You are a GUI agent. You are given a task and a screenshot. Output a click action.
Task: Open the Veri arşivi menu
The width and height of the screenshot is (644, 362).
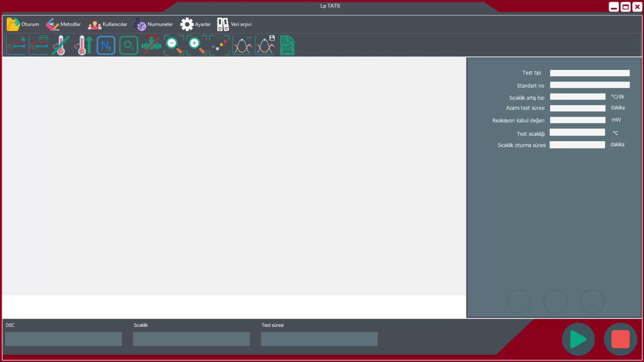234,24
